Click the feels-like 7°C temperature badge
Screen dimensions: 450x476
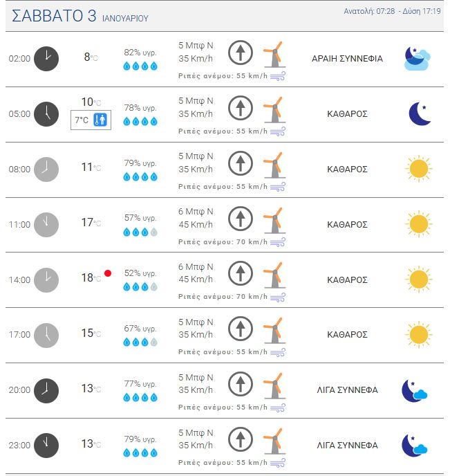pos(91,120)
